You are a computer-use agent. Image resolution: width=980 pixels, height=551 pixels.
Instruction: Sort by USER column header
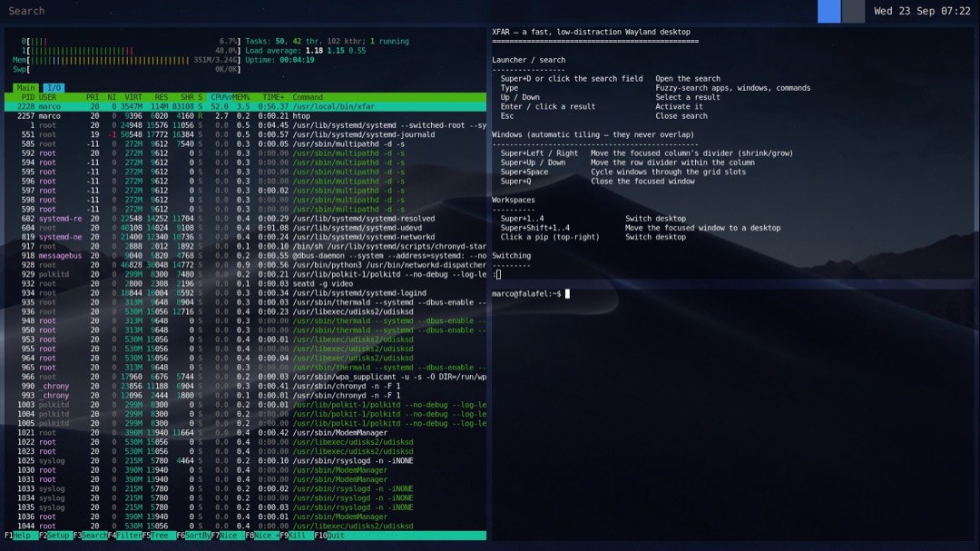(x=47, y=97)
